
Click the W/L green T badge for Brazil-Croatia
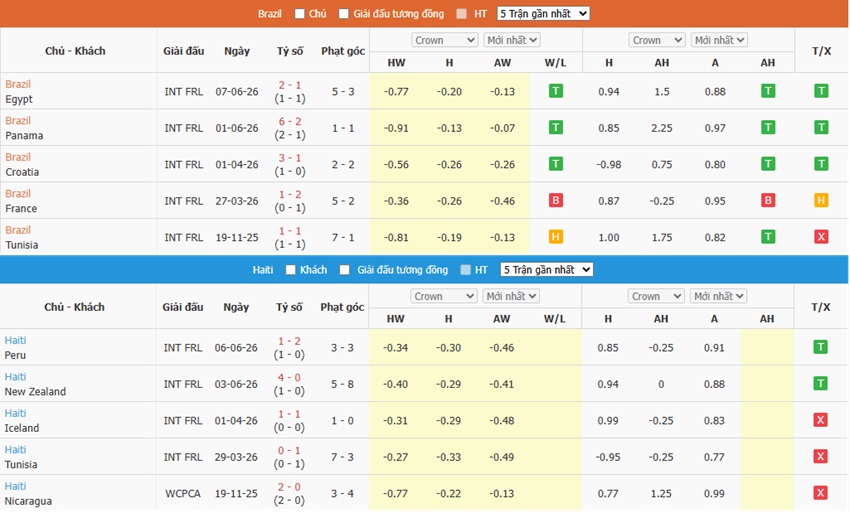point(556,164)
